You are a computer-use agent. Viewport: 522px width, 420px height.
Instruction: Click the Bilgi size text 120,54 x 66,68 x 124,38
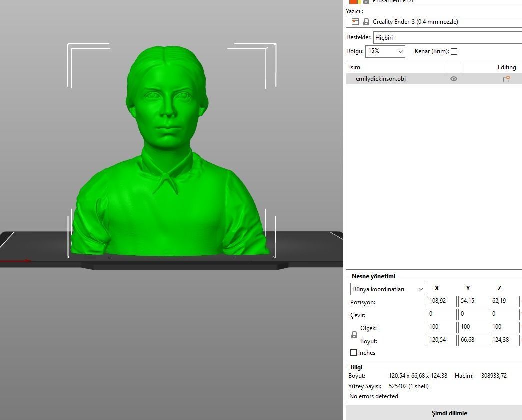coord(418,376)
